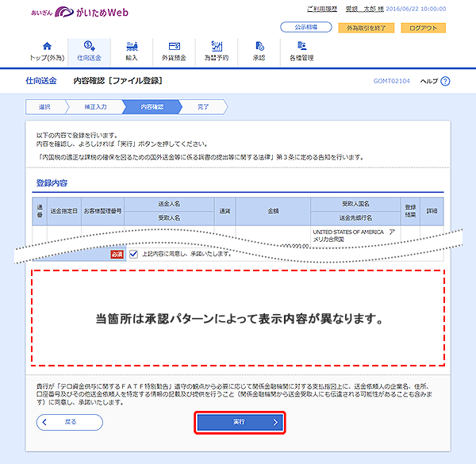The height and width of the screenshot is (464, 476).
Task: Click the help question mark icon
Action: 445,81
